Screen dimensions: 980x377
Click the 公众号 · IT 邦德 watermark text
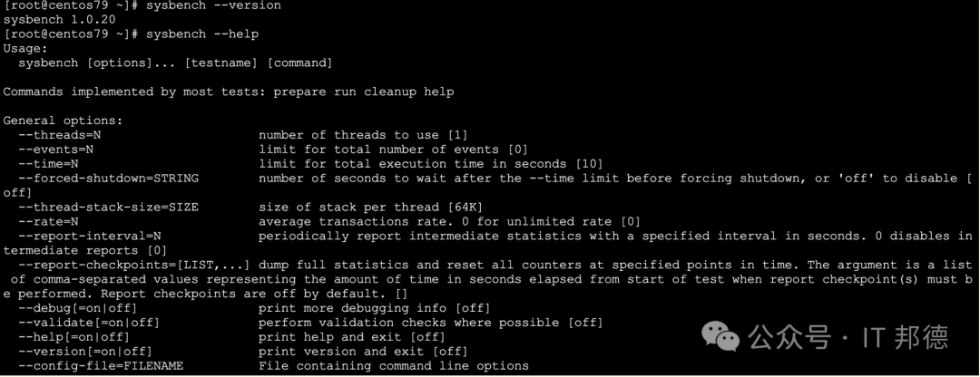pyautogui.click(x=848, y=337)
